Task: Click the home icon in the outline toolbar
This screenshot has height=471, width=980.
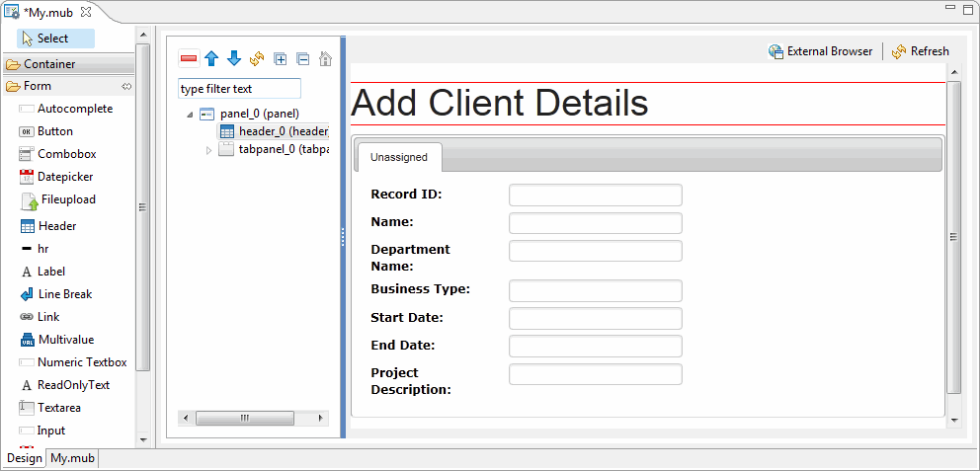Action: (x=325, y=58)
